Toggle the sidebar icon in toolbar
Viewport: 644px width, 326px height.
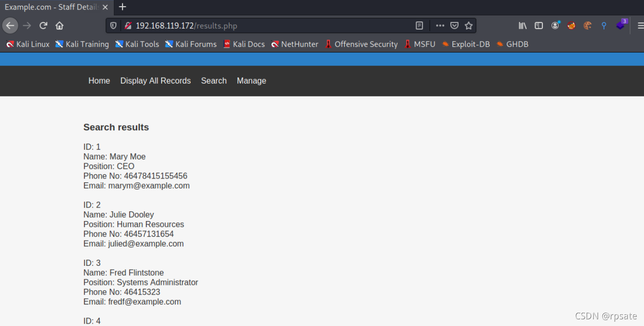tap(539, 26)
